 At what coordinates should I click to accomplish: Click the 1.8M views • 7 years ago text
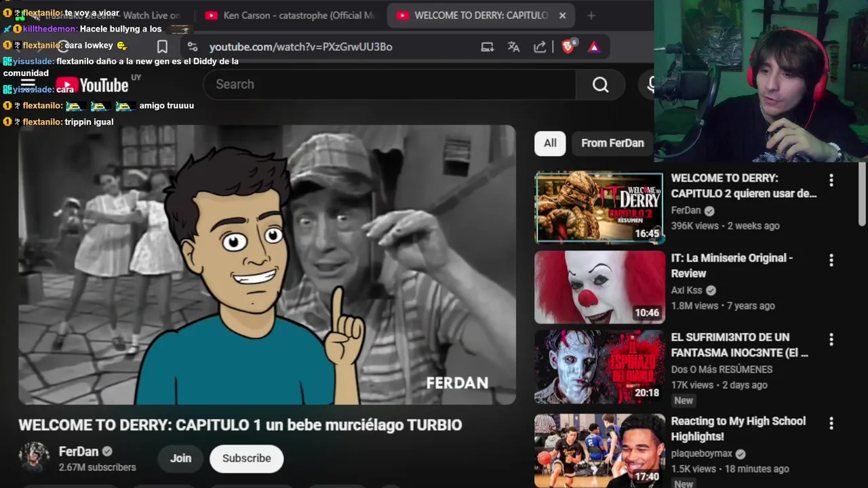click(x=723, y=306)
